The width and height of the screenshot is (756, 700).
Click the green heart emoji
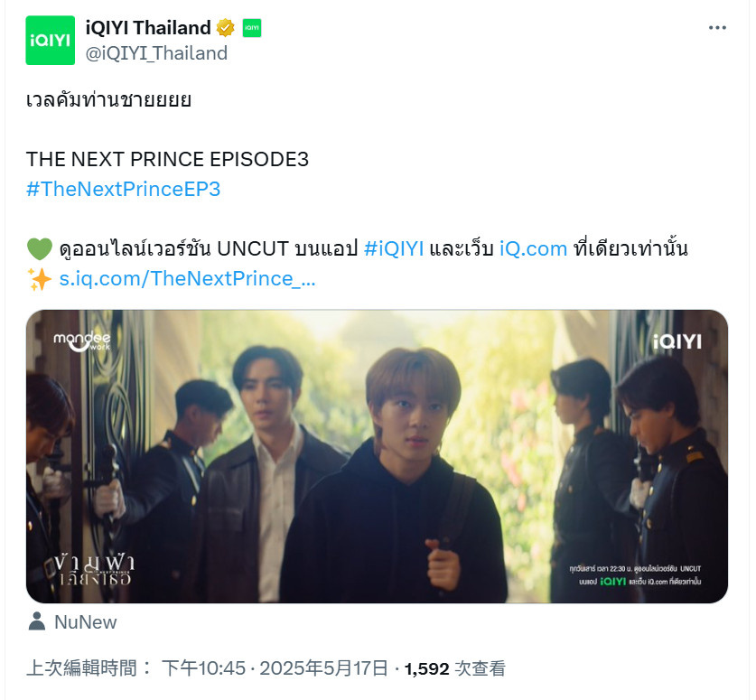tap(40, 249)
